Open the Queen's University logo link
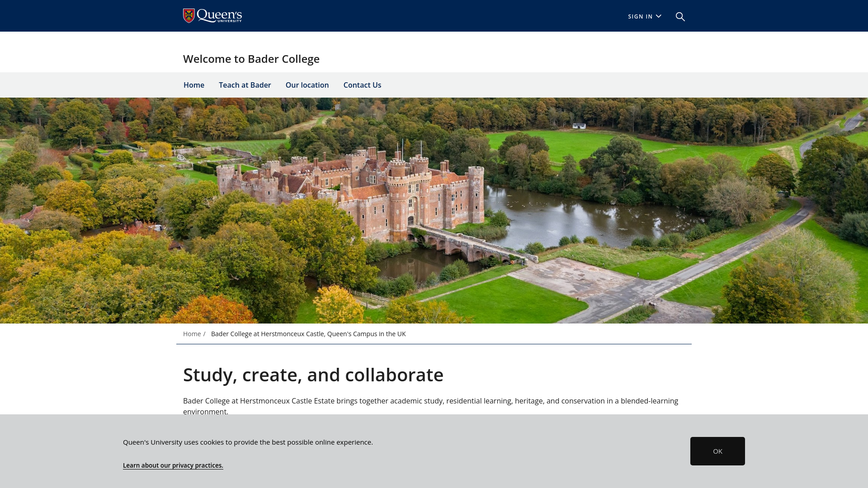 (212, 16)
